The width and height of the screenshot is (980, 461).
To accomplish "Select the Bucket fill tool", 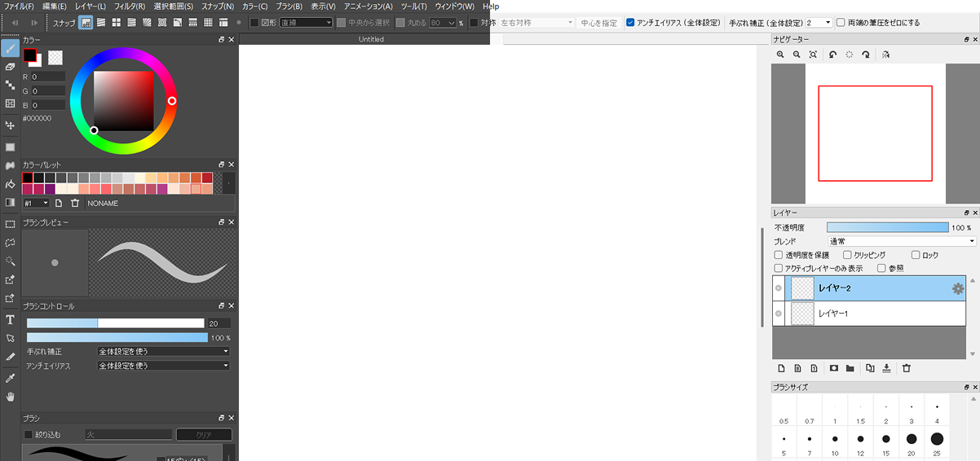I will pyautogui.click(x=10, y=184).
